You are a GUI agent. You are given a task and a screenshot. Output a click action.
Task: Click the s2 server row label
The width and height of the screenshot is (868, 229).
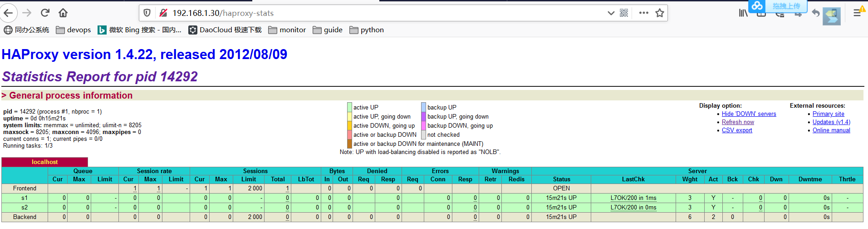[x=25, y=208]
